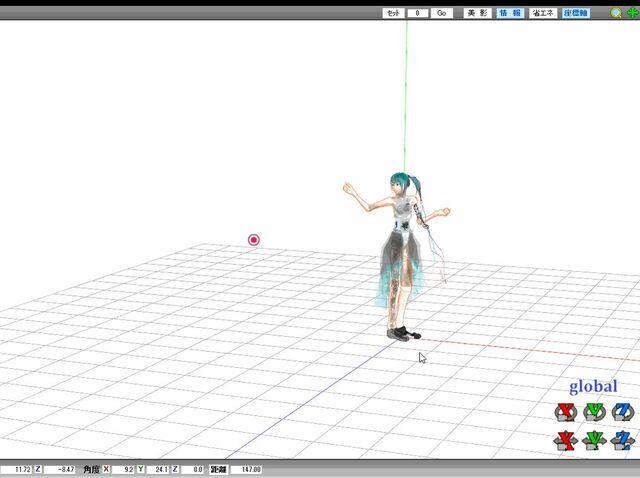The image size is (640, 478).
Task: Click the 角度 label in status bar
Action: [x=92, y=469]
